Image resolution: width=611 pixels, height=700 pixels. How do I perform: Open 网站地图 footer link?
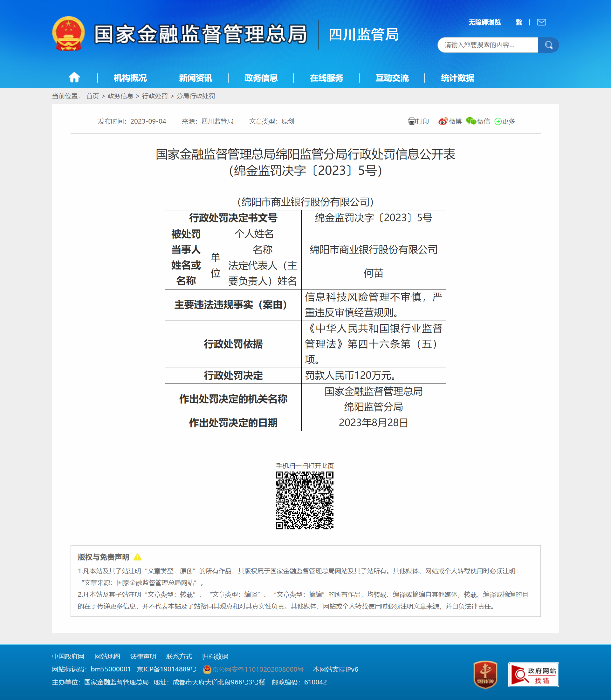point(107,657)
